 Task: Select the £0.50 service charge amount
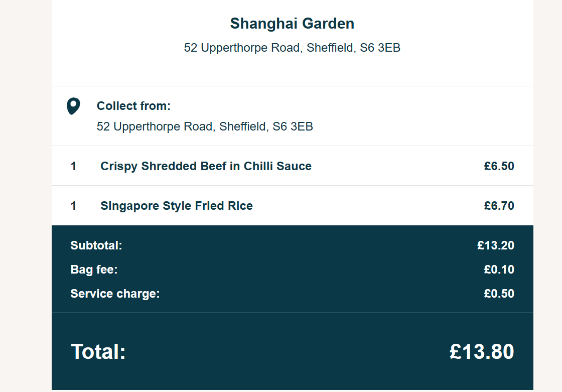[x=499, y=294]
